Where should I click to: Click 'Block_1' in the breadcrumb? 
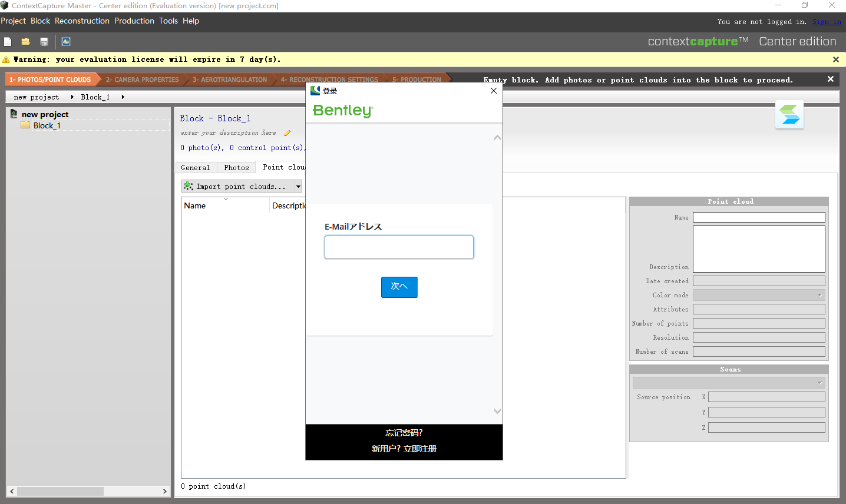click(x=95, y=97)
